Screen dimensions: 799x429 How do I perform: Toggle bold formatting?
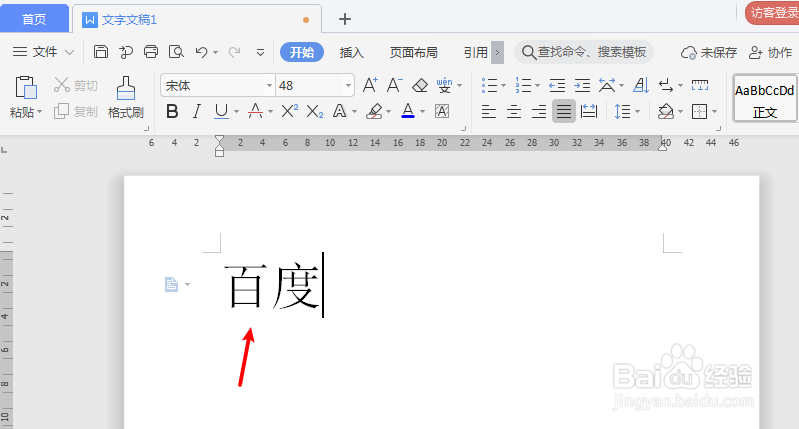point(172,111)
